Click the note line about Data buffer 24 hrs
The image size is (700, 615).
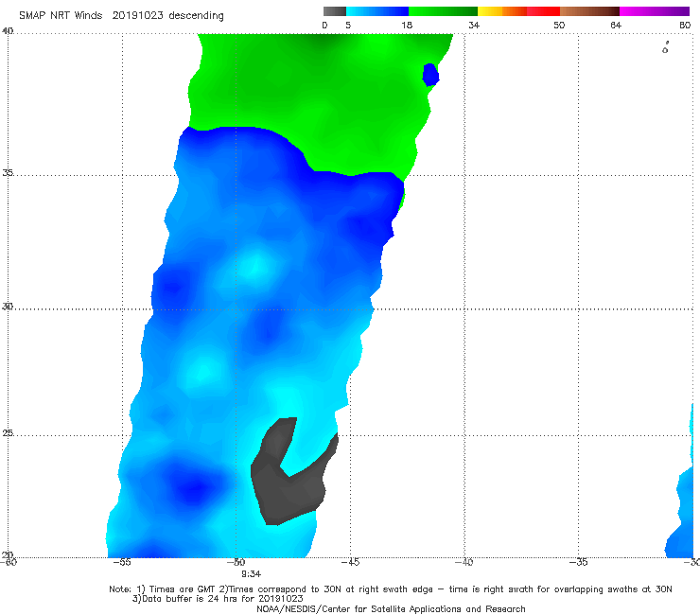click(218, 599)
